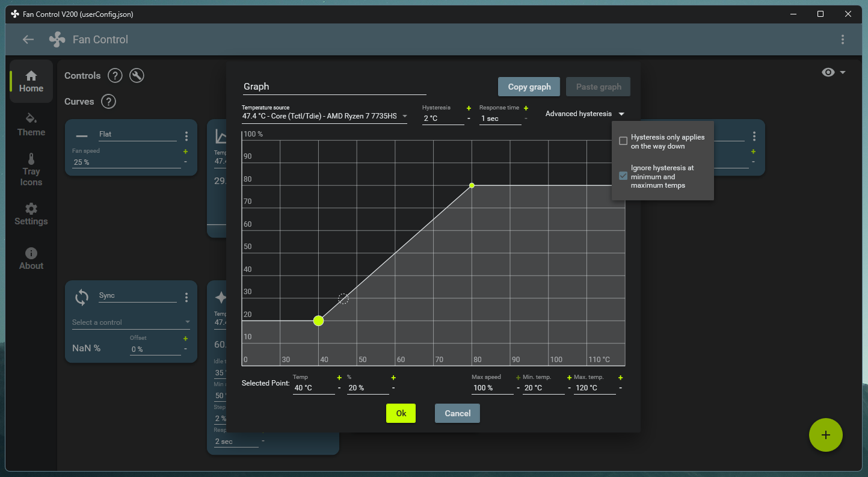The height and width of the screenshot is (477, 868).
Task: Click the green add plus button
Action: coord(825,434)
